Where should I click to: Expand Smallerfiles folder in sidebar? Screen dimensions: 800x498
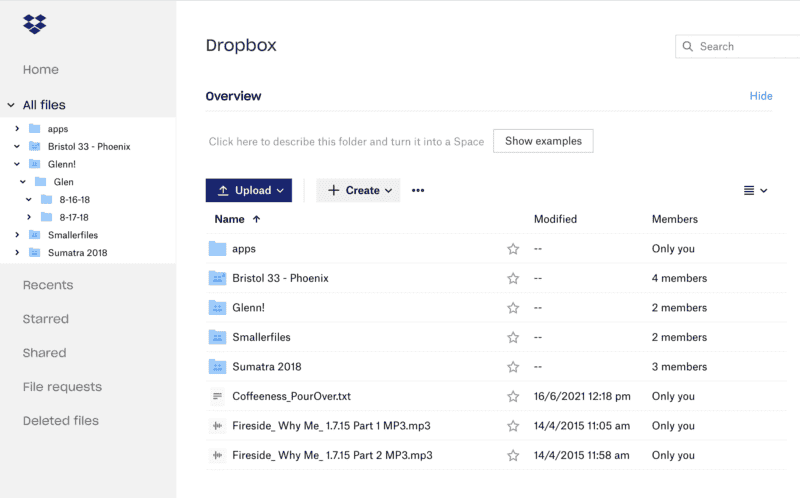click(17, 235)
